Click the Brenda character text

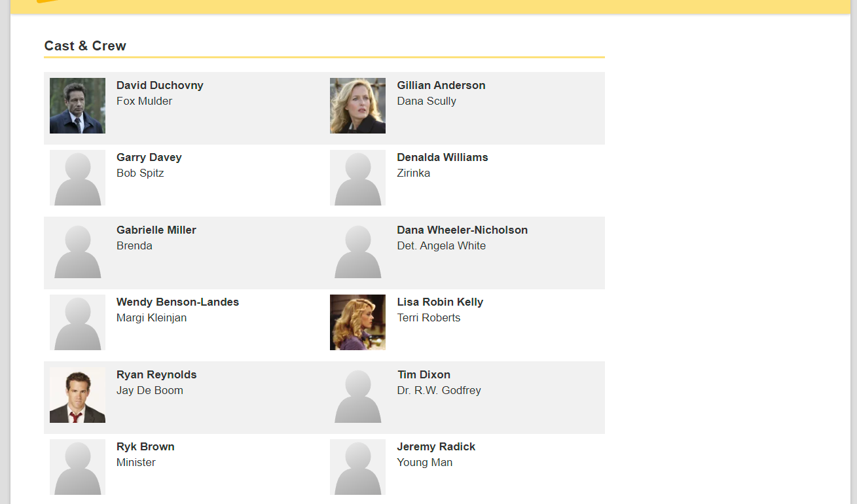point(134,245)
